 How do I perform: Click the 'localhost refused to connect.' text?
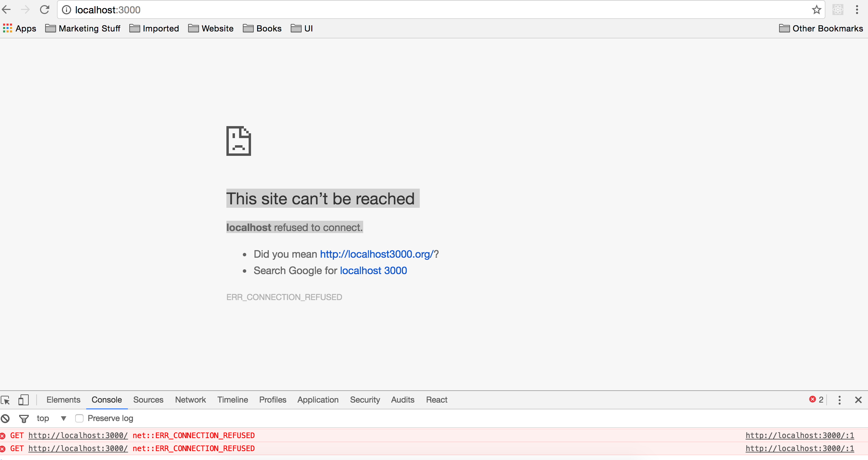(294, 227)
